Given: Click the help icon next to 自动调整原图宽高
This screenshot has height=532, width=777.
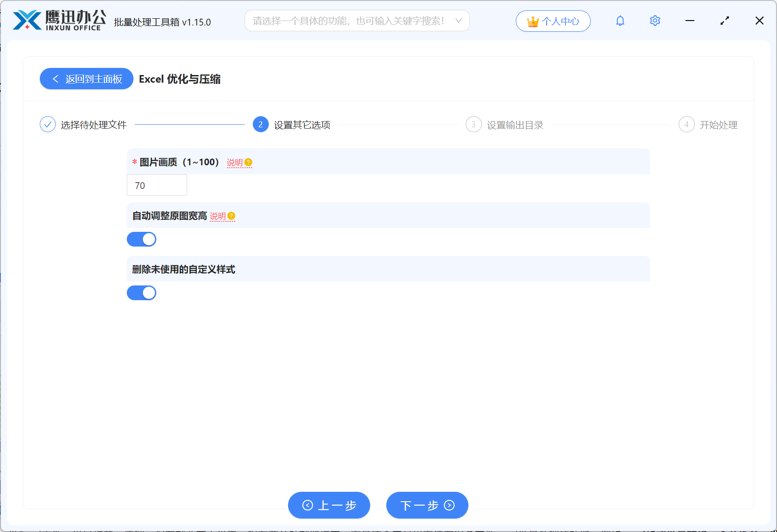Looking at the screenshot, I should (231, 216).
